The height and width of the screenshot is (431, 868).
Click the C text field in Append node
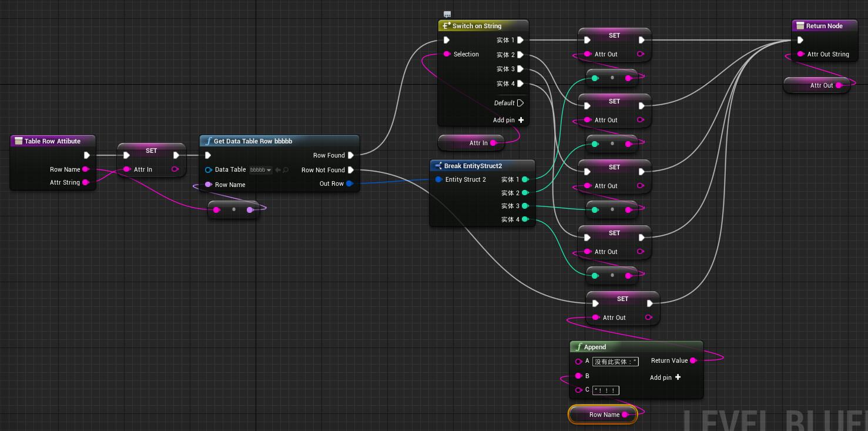pyautogui.click(x=606, y=390)
